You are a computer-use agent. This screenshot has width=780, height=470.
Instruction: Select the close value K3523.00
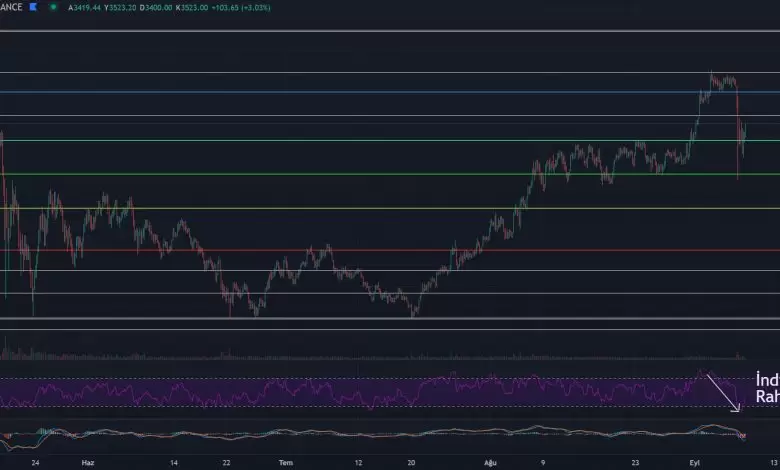[192, 8]
